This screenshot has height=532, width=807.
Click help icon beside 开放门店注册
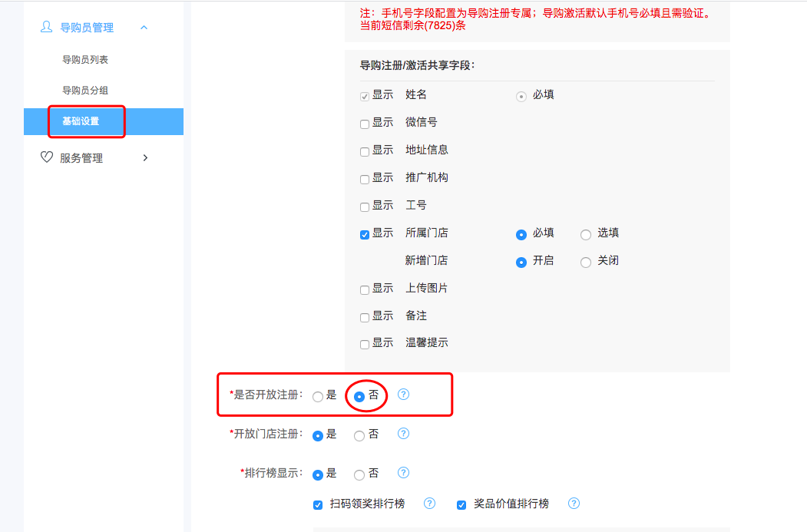[x=403, y=434]
